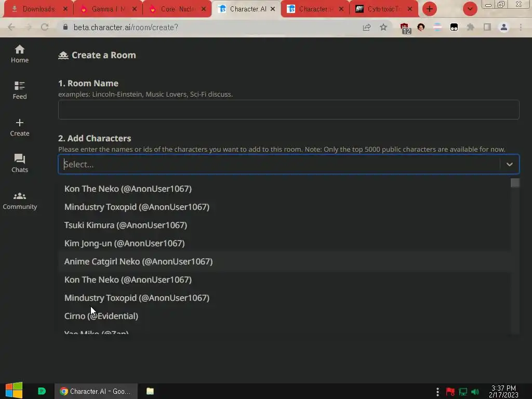Click the browser forward arrow
This screenshot has height=399, width=532.
(x=28, y=27)
